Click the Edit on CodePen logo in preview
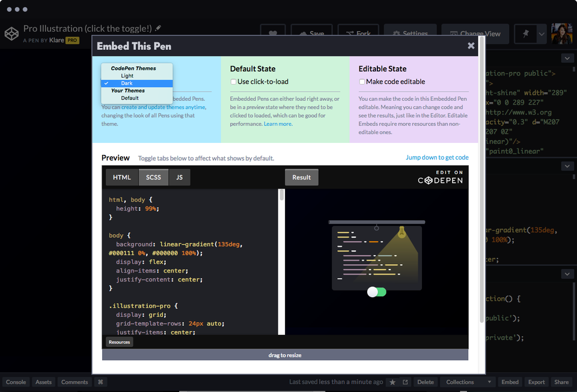The width and height of the screenshot is (577, 392). [441, 178]
